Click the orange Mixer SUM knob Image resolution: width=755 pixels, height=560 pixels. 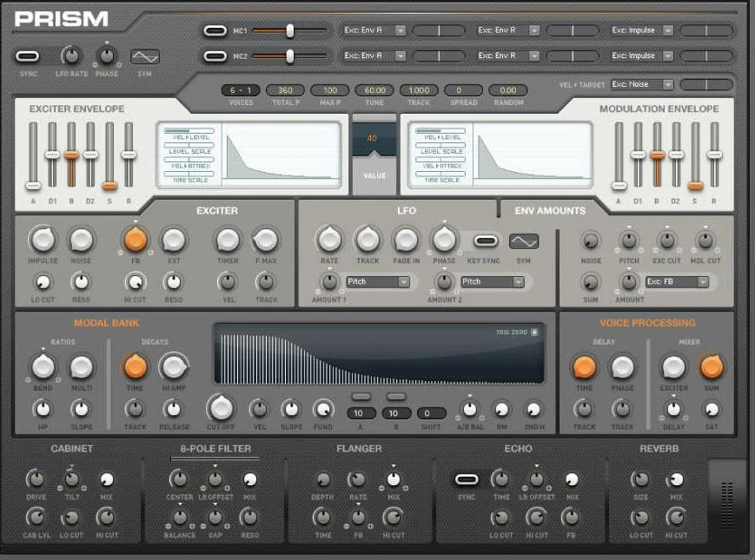tap(712, 367)
